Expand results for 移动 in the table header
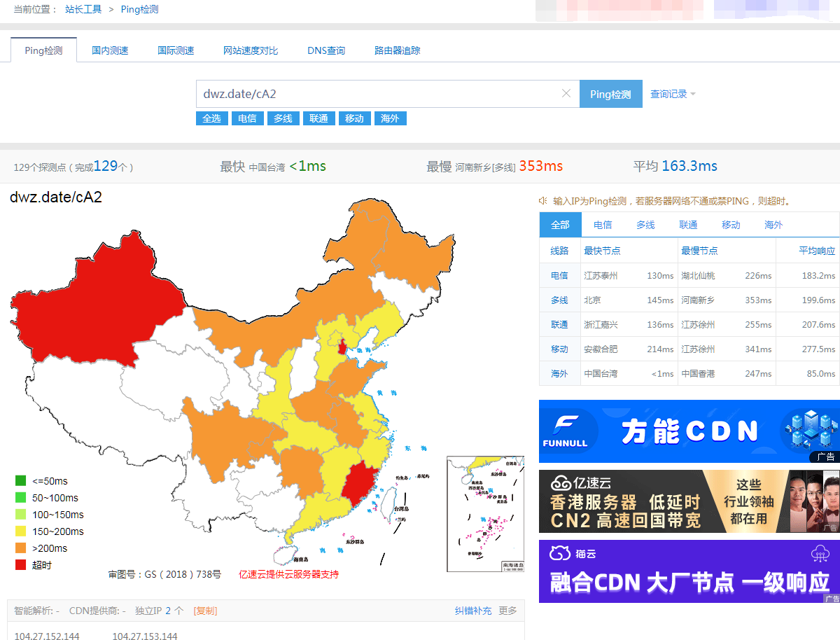Screen dimensions: 840x640 pos(731,224)
